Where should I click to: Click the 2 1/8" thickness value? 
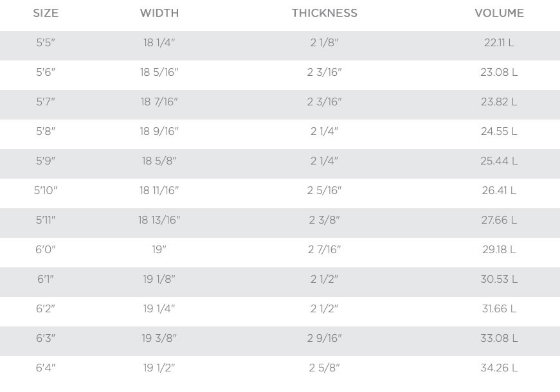click(324, 43)
